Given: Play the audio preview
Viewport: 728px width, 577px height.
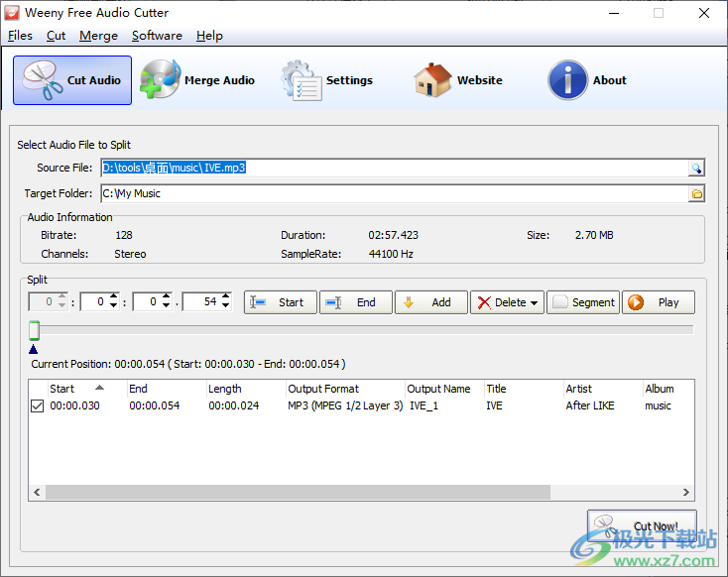Looking at the screenshot, I should tap(659, 302).
